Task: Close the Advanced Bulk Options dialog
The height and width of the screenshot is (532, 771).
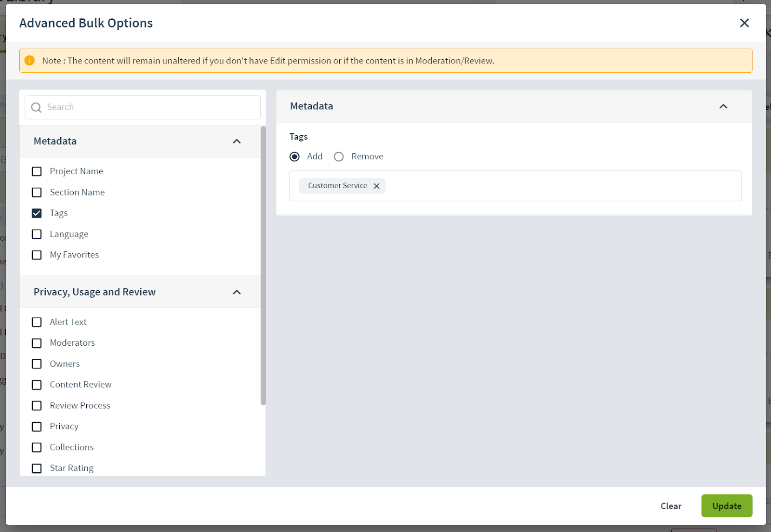Action: pos(744,23)
